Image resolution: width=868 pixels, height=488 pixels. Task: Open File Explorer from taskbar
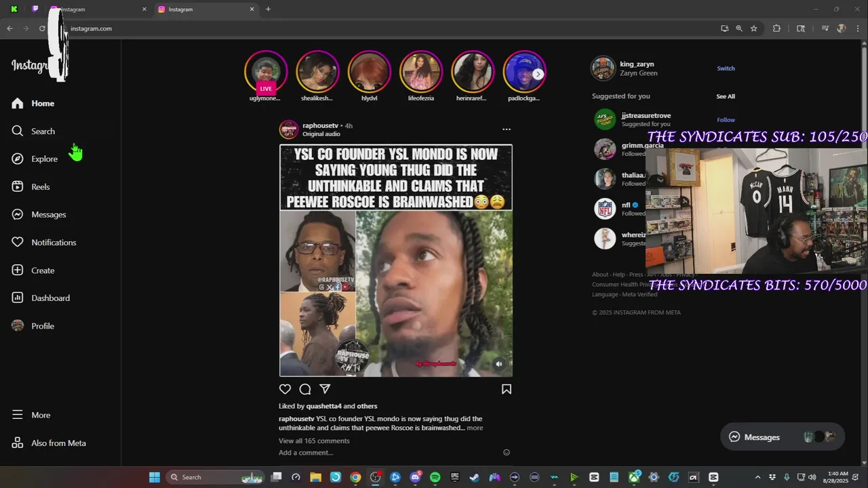(315, 477)
